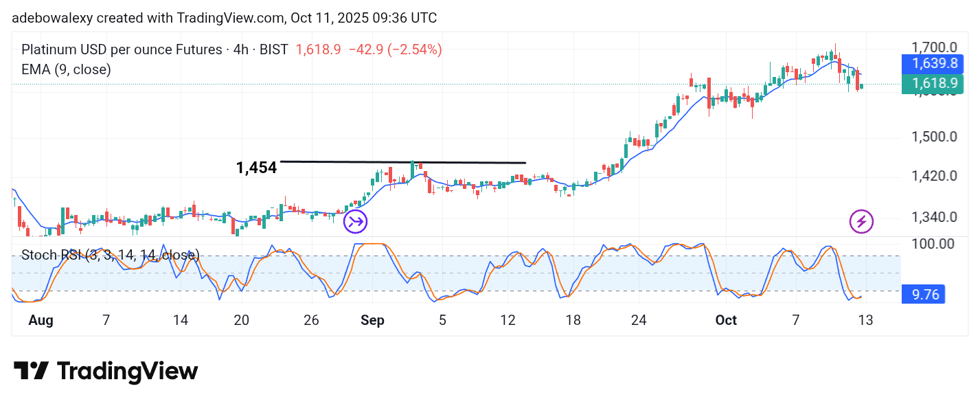Open the Stoch RSI indicator legend

pos(110,256)
